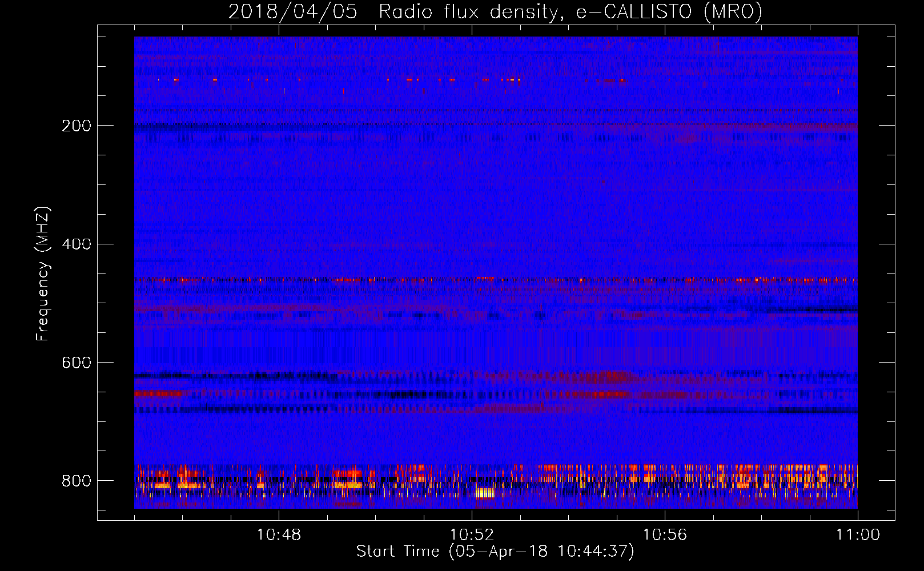Click the 10:56 time tick label
The width and height of the screenshot is (924, 571).
click(665, 535)
